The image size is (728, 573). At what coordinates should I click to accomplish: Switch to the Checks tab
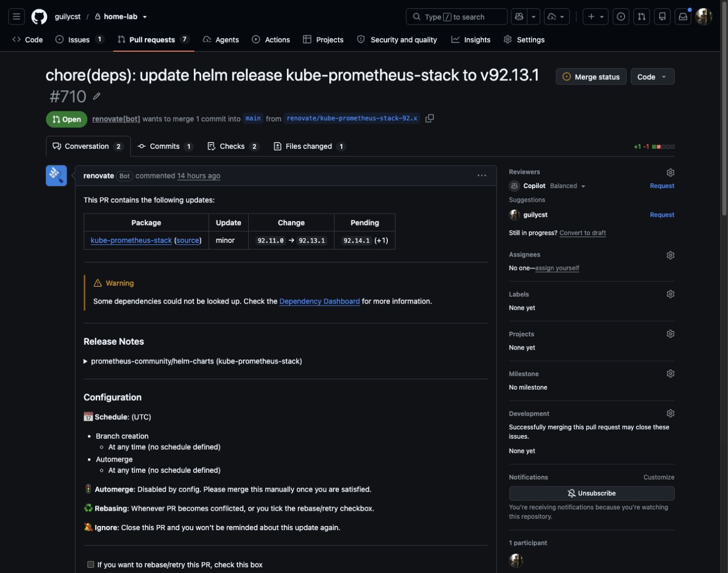(x=233, y=146)
